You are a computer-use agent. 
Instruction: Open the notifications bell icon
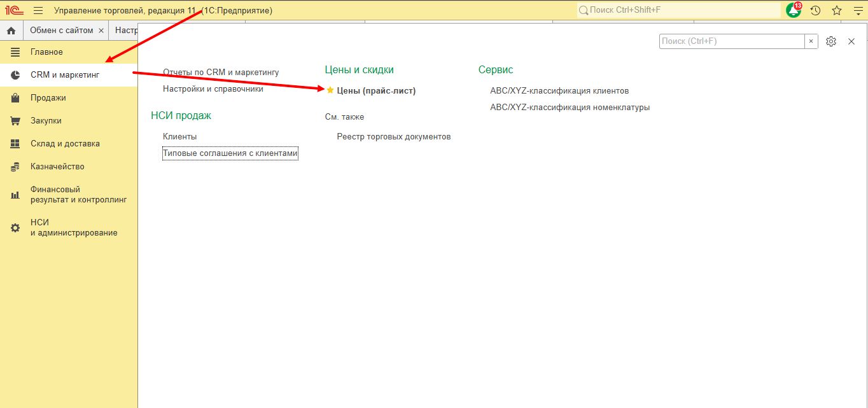[x=794, y=10]
